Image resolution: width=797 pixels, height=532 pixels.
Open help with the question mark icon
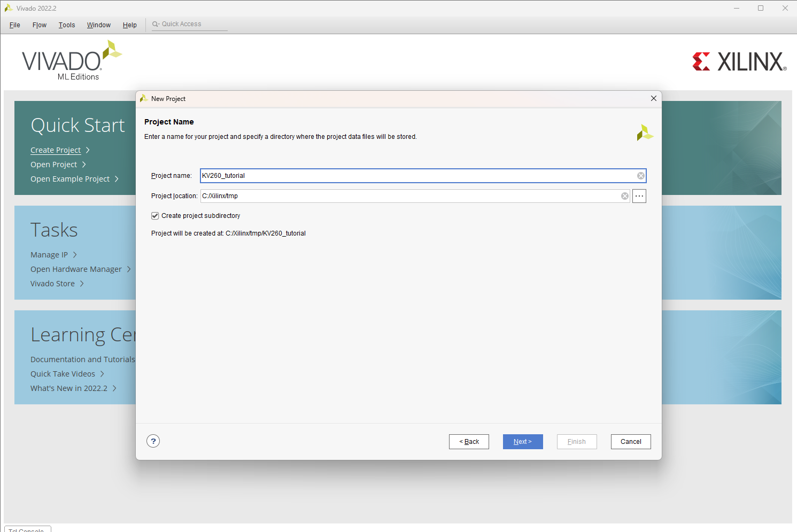pos(153,441)
